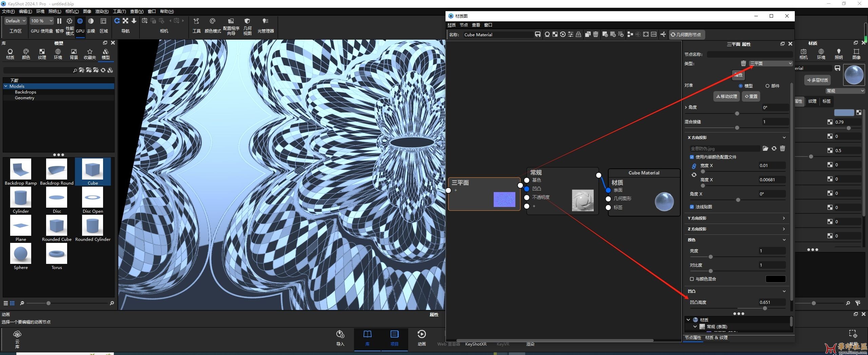The height and width of the screenshot is (355, 868).
Task: Click the 凹凸高度 slider handle
Action: tap(765, 308)
